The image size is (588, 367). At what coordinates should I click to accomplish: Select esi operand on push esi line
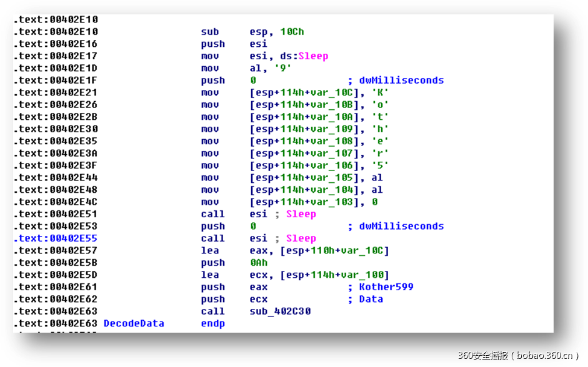[259, 44]
